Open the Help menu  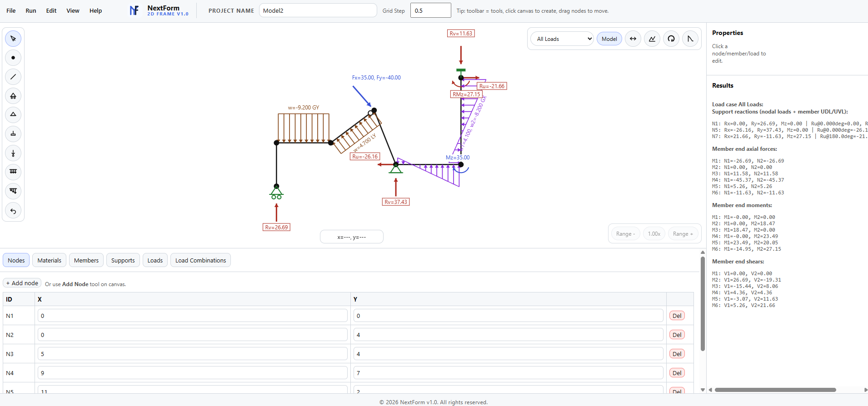click(x=95, y=10)
